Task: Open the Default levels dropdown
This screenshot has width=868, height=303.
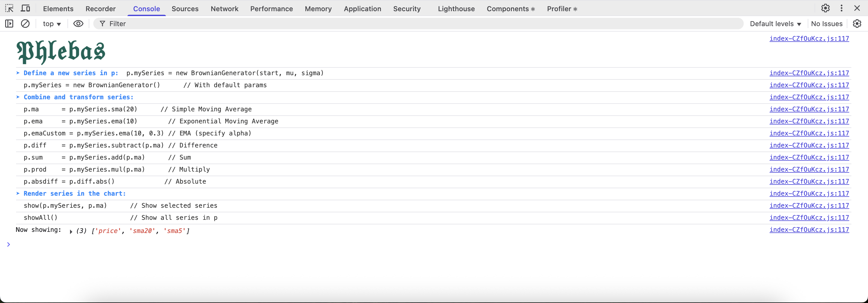Action: 775,24
